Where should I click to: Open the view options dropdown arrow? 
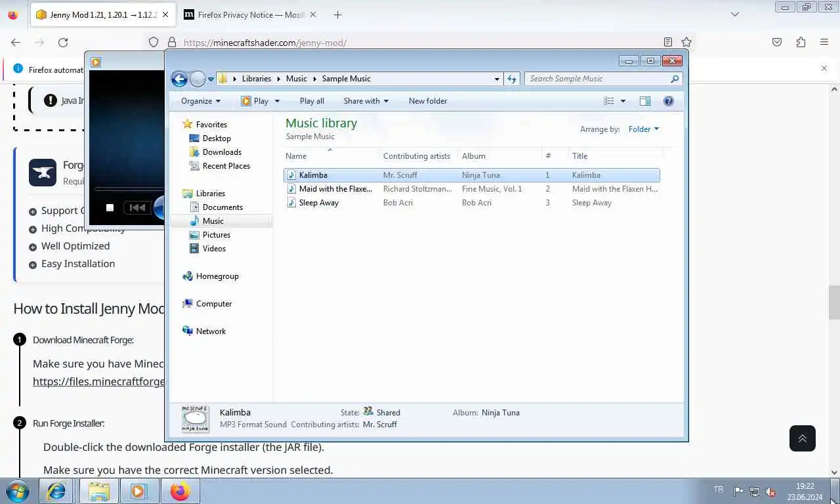click(623, 101)
